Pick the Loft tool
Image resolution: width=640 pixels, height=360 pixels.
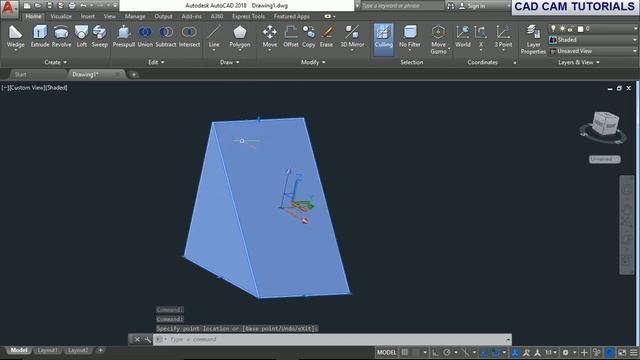tap(82, 37)
